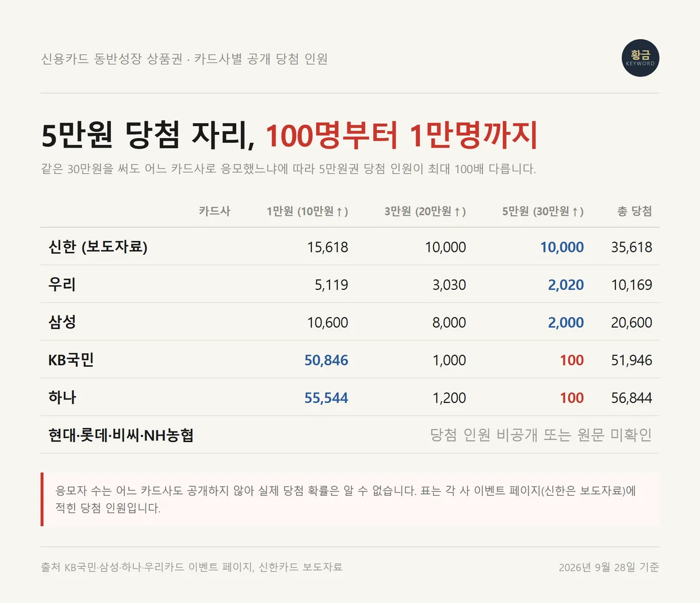Image resolution: width=700 pixels, height=603 pixels.
Task: Select the '우리' row label
Action: 62,285
